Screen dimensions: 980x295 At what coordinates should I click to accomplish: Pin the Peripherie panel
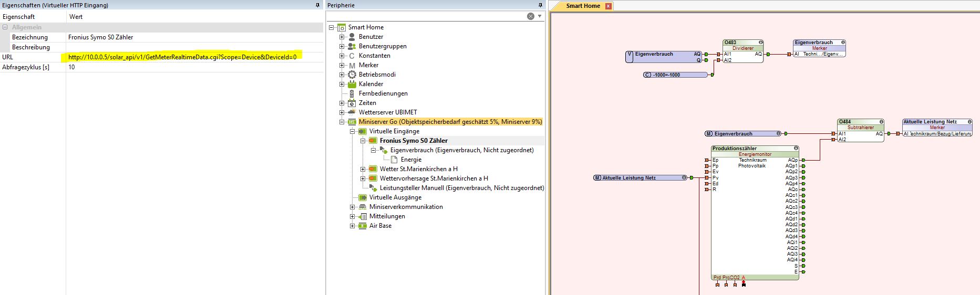click(540, 5)
